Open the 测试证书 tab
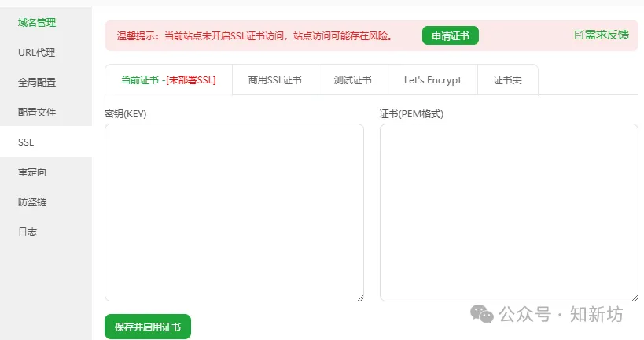Screen dimensions: 644x340 pyautogui.click(x=353, y=79)
